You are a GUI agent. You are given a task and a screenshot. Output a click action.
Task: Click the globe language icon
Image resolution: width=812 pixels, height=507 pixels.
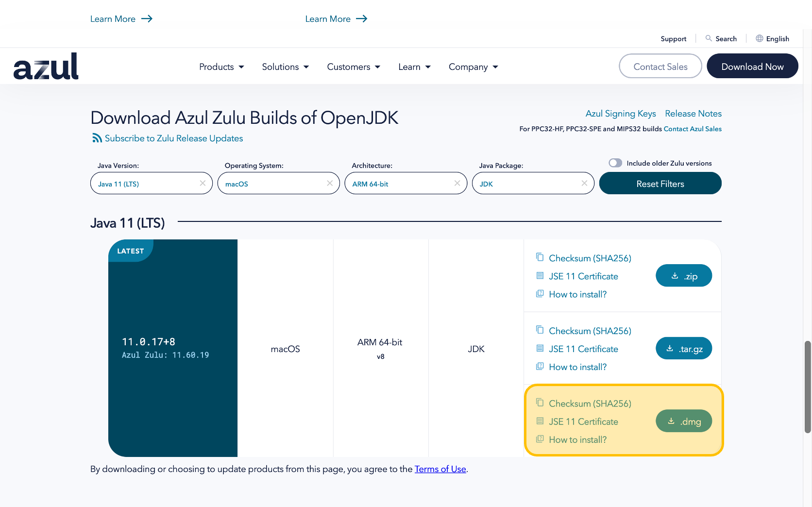[x=759, y=38]
